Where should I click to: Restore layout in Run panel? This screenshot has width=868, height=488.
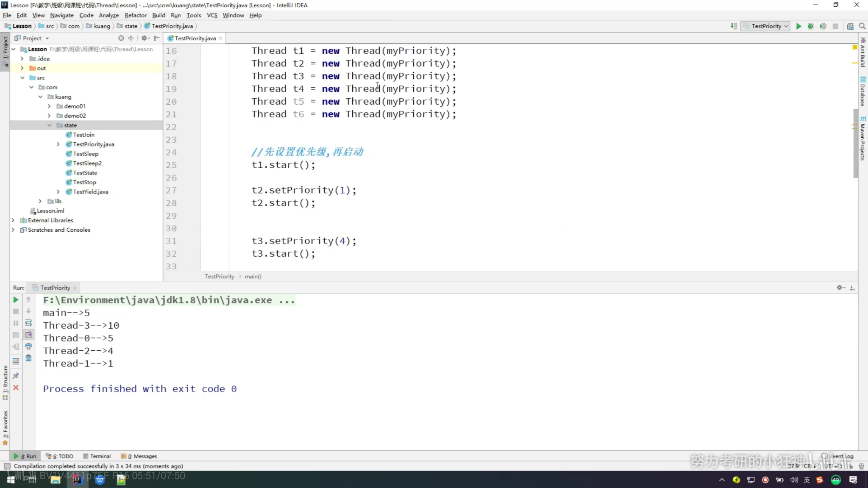pos(16,361)
